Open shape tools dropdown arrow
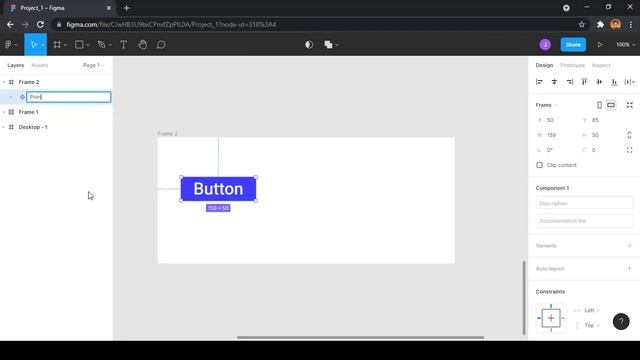 point(88,45)
